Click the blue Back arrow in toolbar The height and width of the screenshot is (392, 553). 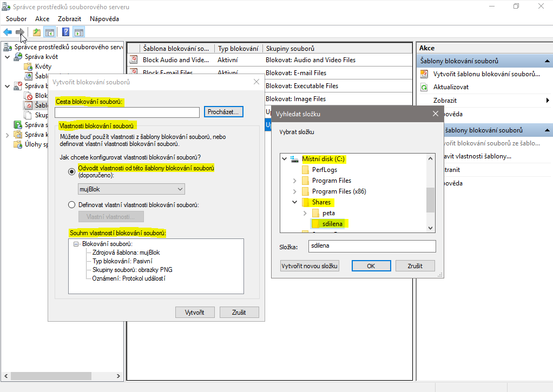[8, 32]
